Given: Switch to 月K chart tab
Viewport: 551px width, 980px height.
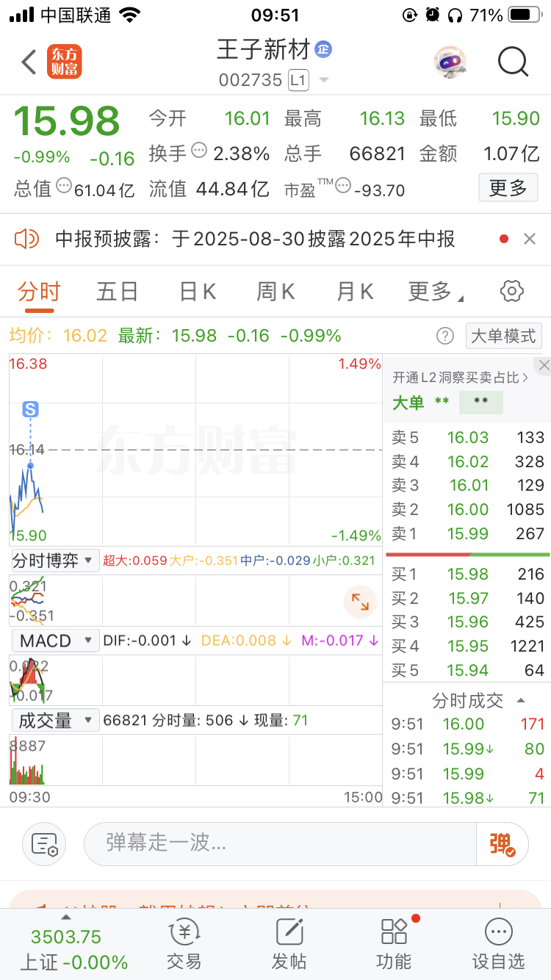Looking at the screenshot, I should point(355,292).
